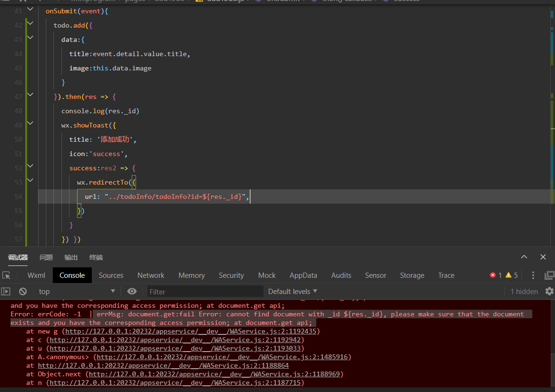Open WAService.js:2:1187715 stack link
Image resolution: width=555 pixels, height=392 pixels.
(x=175, y=382)
